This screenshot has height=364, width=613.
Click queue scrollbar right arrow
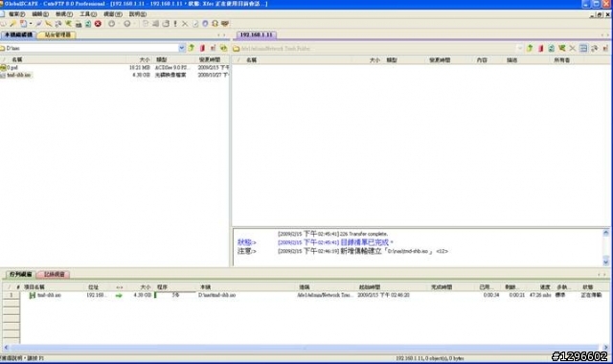coord(605,347)
